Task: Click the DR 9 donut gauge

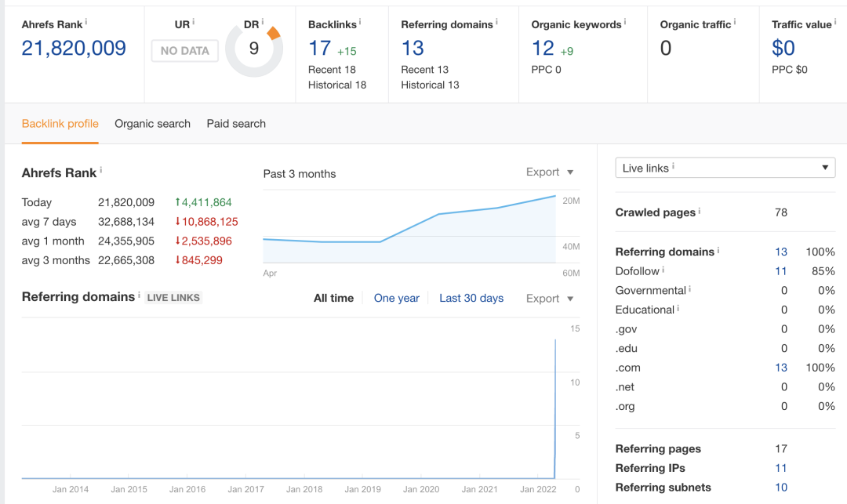Action: [x=253, y=49]
